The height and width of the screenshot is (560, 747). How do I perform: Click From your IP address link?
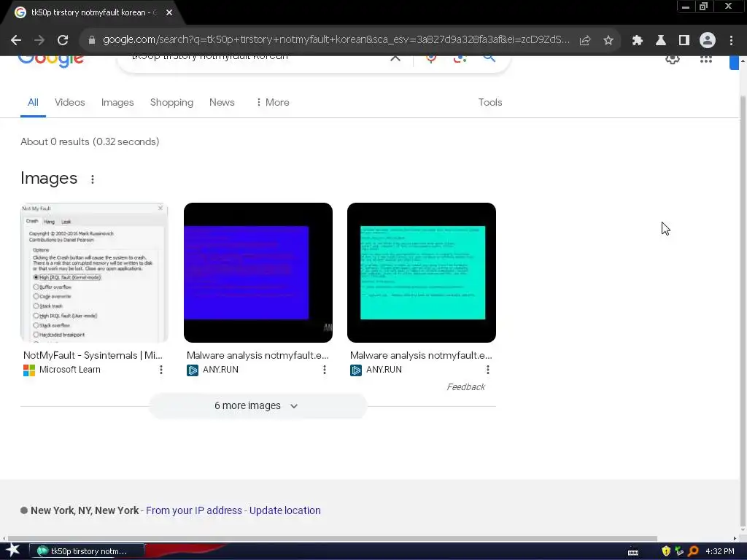pos(194,510)
